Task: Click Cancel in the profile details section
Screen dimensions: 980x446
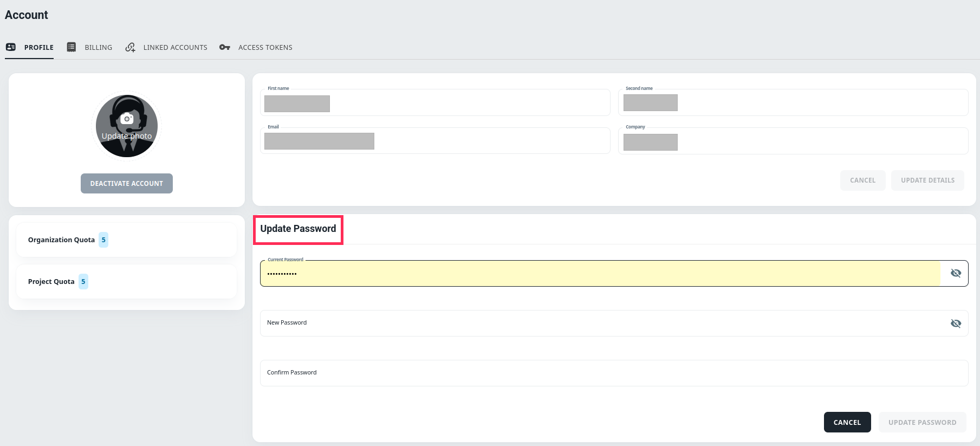Action: pos(863,180)
